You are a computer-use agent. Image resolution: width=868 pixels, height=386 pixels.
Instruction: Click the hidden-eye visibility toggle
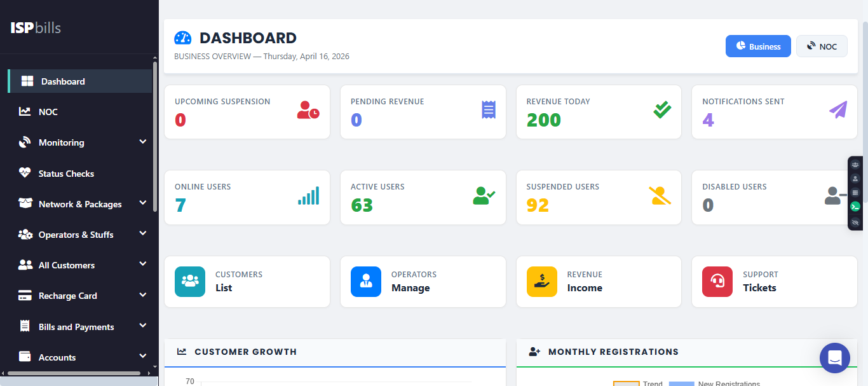tap(855, 223)
